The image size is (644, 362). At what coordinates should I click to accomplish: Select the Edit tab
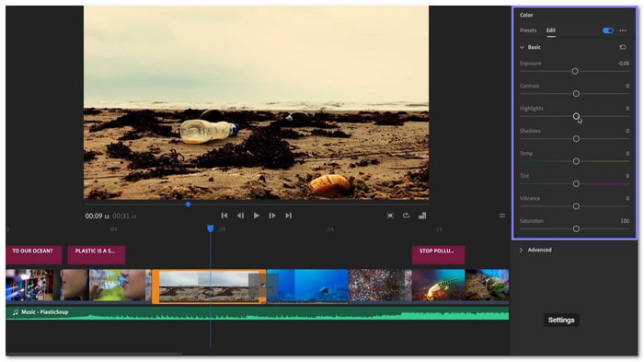[x=551, y=30]
